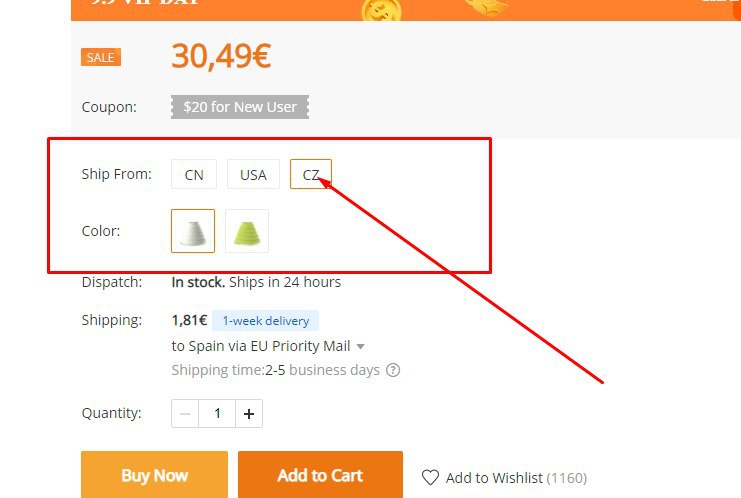This screenshot has width=741, height=498.
Task: Click the Buy Now button
Action: (x=155, y=474)
